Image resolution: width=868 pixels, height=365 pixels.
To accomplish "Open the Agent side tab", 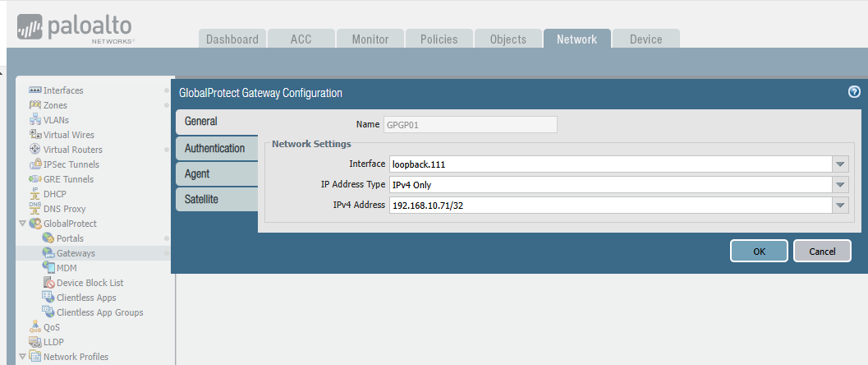I will 217,173.
